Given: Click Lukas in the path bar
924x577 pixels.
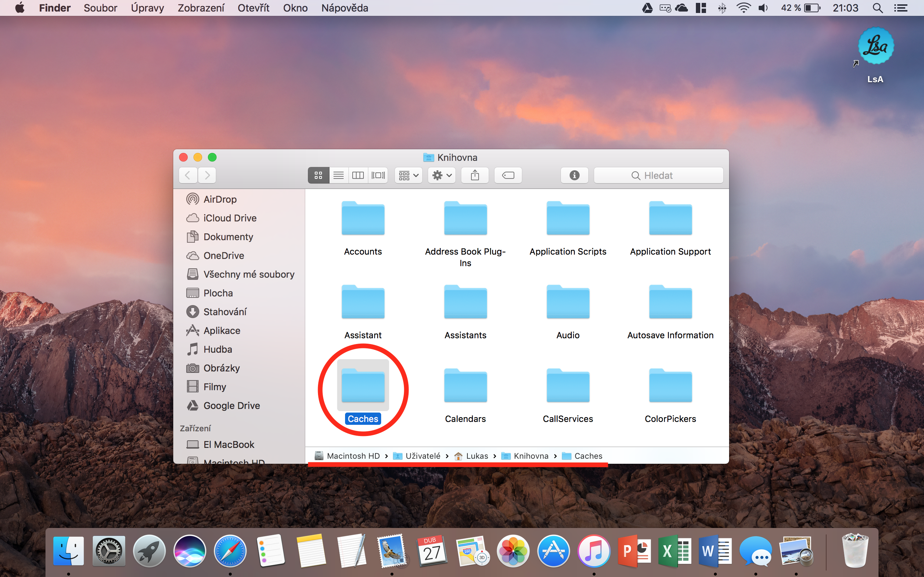Looking at the screenshot, I should [x=476, y=456].
